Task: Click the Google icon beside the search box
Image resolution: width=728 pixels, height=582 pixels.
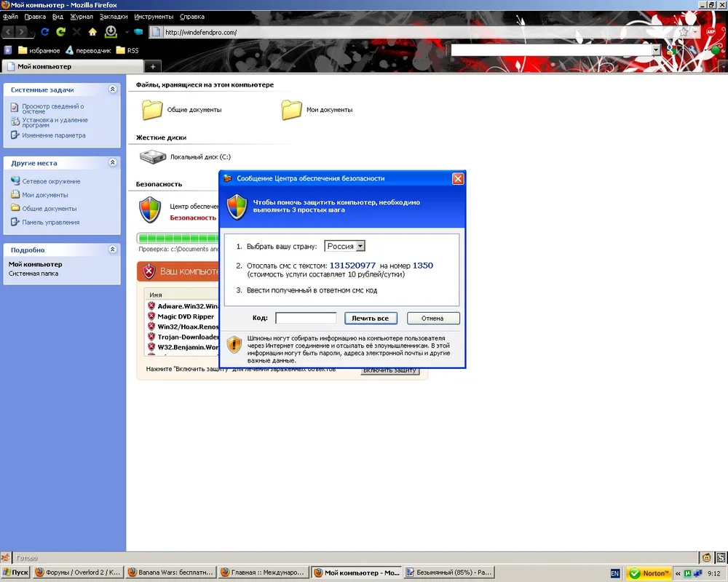Action: point(671,49)
